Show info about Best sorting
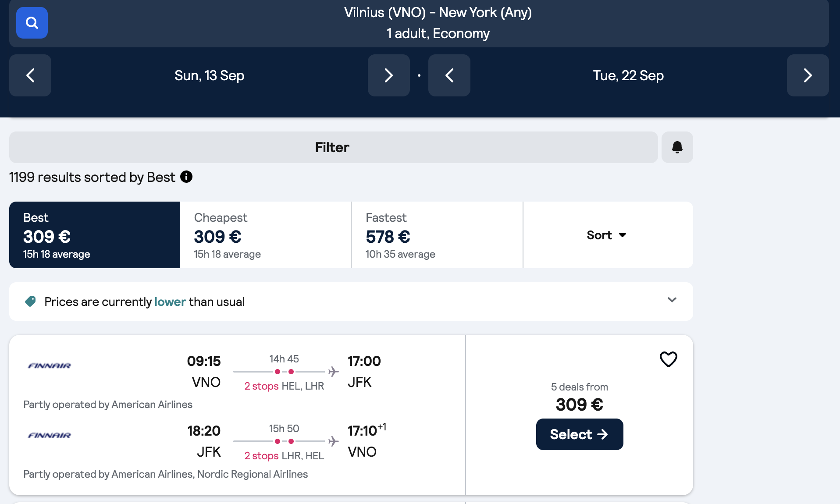Viewport: 840px width, 504px height. tap(186, 177)
